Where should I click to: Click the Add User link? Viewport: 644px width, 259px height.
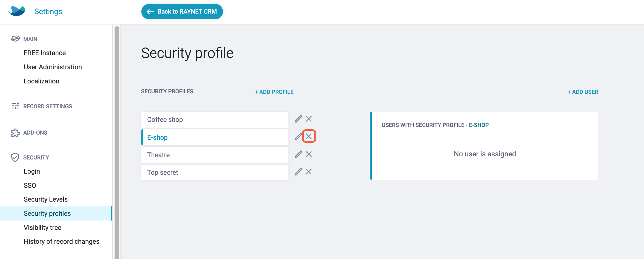point(583,92)
